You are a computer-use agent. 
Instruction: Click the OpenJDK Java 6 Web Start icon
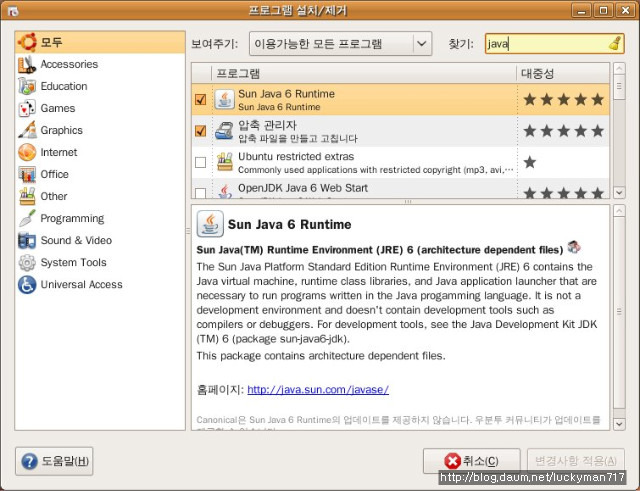pyautogui.click(x=224, y=191)
